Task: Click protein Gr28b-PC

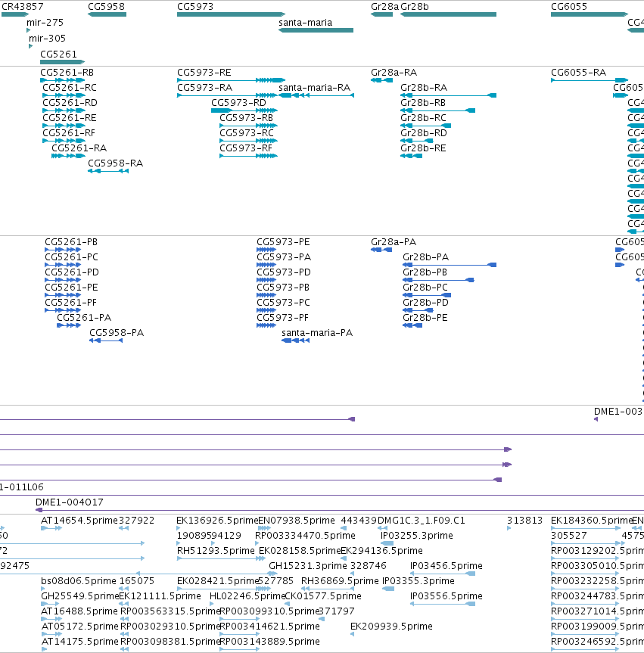Action: (425, 288)
